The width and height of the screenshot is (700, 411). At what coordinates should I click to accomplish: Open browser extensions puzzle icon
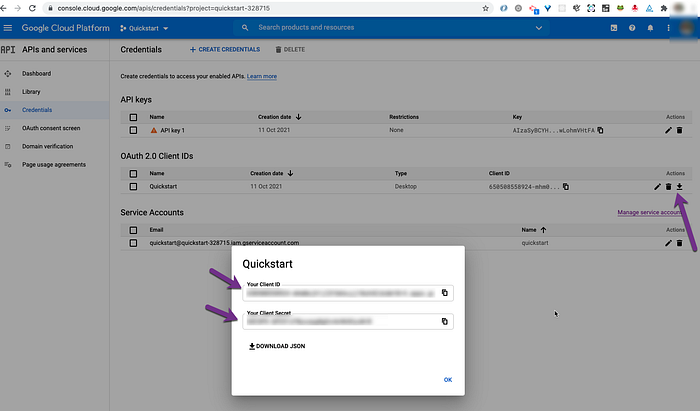(x=664, y=8)
